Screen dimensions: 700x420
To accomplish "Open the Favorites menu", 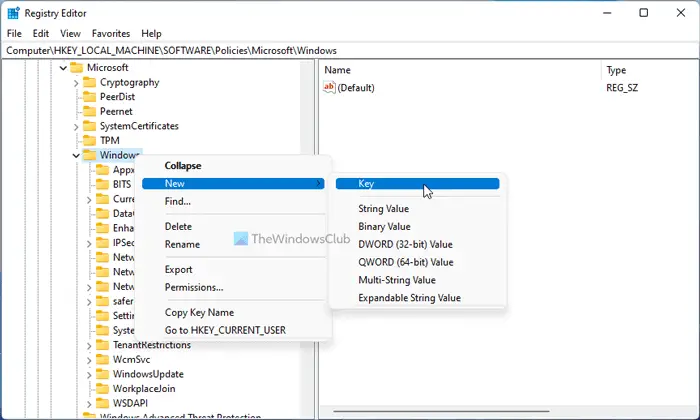I will [x=111, y=33].
